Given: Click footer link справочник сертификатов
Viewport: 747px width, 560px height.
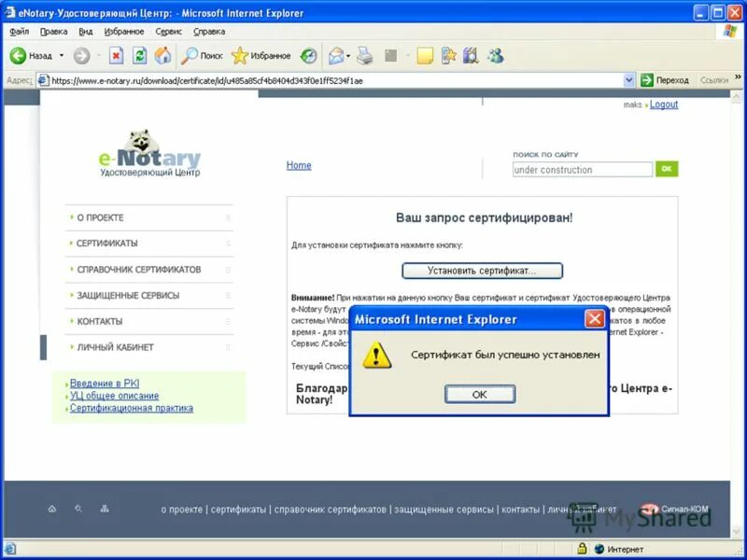Looking at the screenshot, I should pyautogui.click(x=331, y=510).
